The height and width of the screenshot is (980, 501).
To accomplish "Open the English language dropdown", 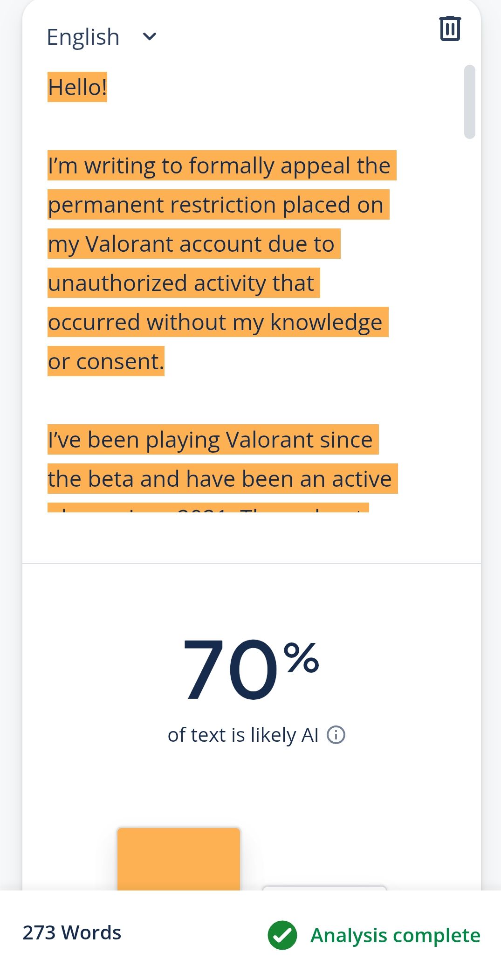I will 84,37.
